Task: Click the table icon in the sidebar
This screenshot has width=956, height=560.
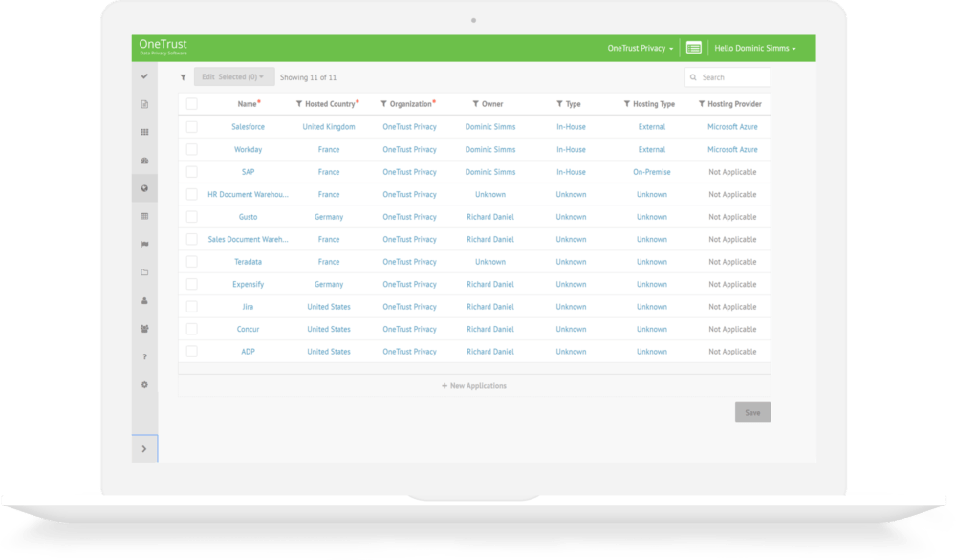Action: [x=144, y=216]
